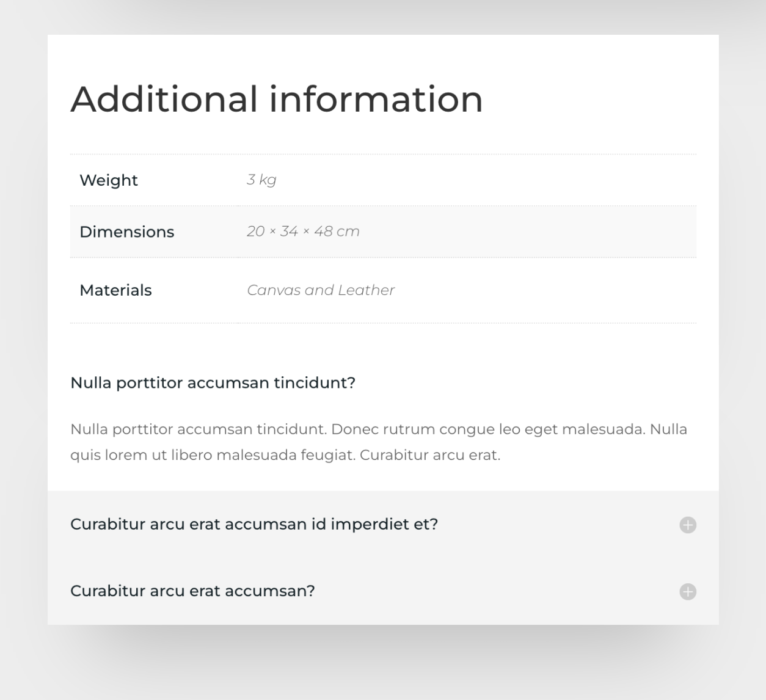Expand the 'Curabitur arcu erat accumsan?' accordion item
Viewport: 766px width, 700px height.
pyautogui.click(x=192, y=591)
